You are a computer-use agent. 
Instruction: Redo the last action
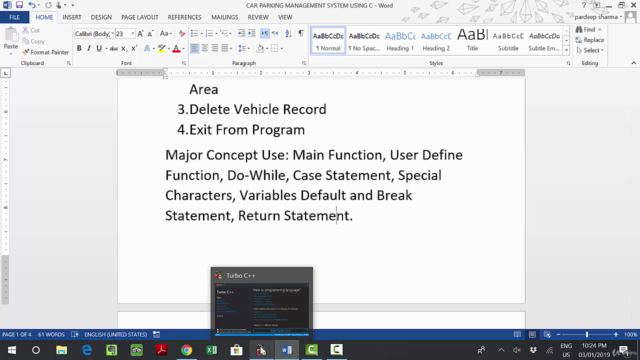[x=48, y=5]
